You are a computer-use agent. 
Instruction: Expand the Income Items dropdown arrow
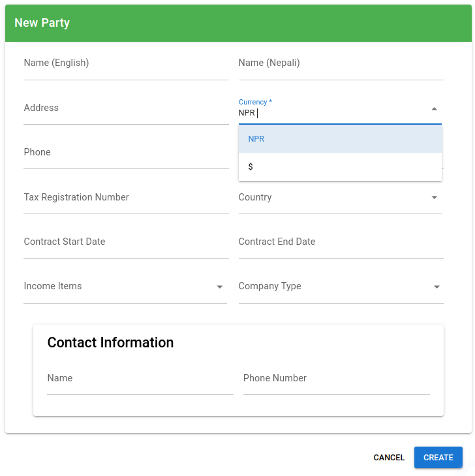(220, 287)
